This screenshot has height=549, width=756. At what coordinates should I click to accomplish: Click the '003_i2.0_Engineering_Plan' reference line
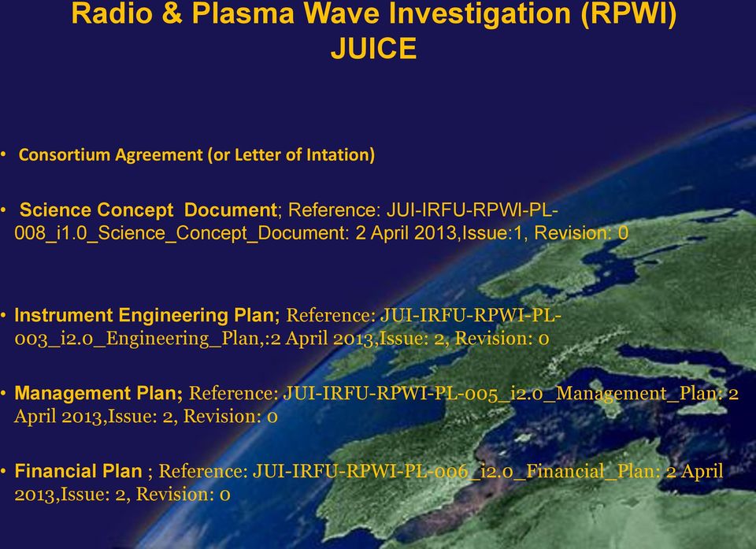click(x=282, y=338)
